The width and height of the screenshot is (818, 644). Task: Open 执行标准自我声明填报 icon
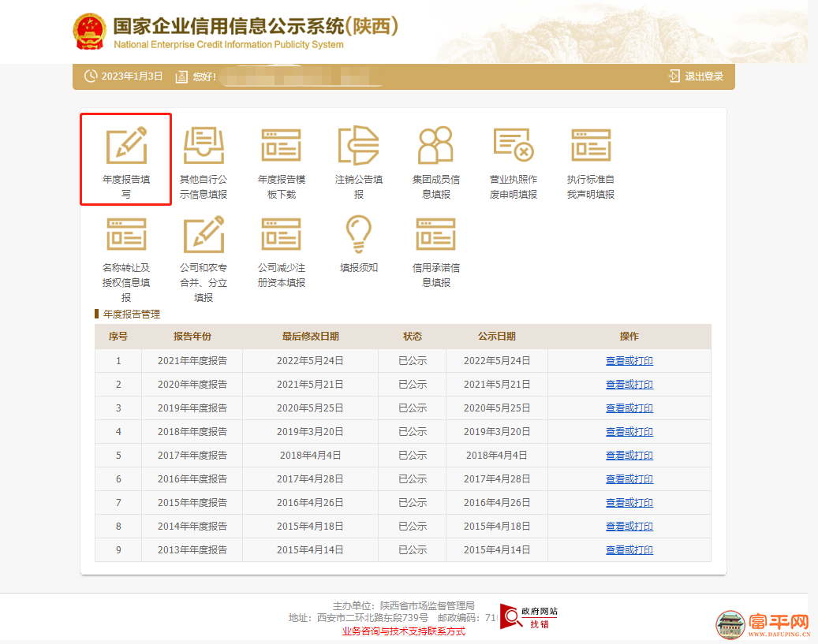[591, 146]
